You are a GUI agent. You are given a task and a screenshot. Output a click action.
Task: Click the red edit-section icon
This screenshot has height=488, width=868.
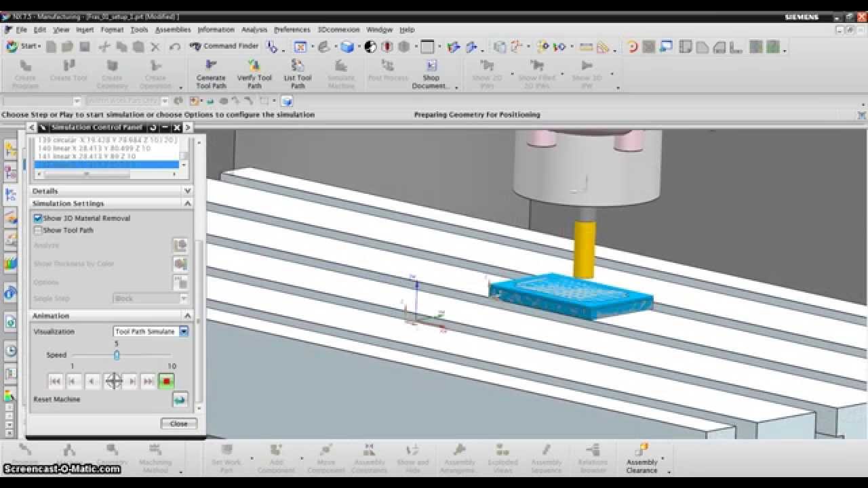387,47
